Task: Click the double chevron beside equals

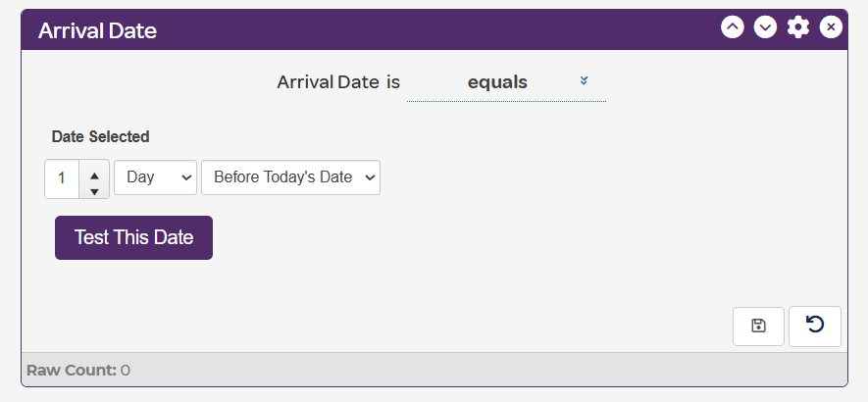Action: click(x=584, y=81)
